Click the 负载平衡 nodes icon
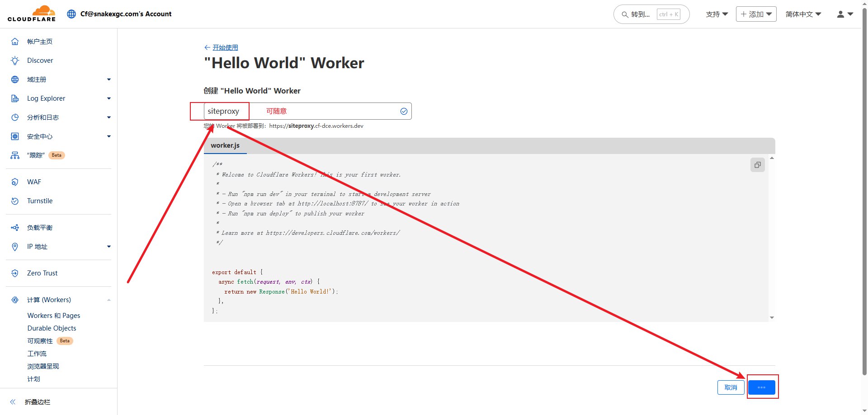Screen dimensions: 868x415 pyautogui.click(x=15, y=228)
